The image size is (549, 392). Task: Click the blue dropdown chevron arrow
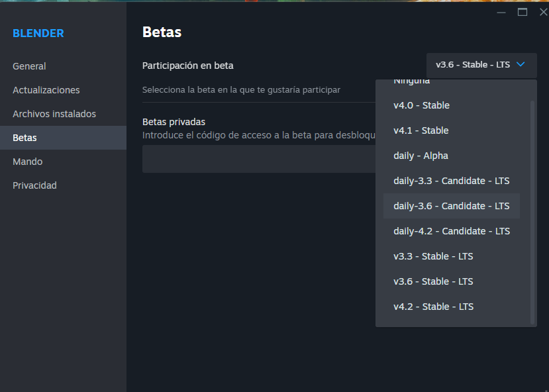tap(521, 64)
